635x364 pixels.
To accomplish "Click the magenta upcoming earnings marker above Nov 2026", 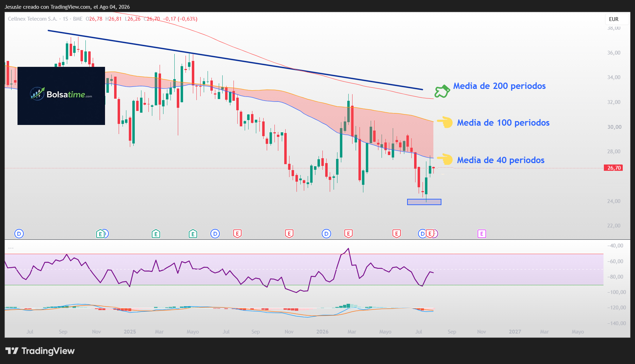I will [x=482, y=234].
